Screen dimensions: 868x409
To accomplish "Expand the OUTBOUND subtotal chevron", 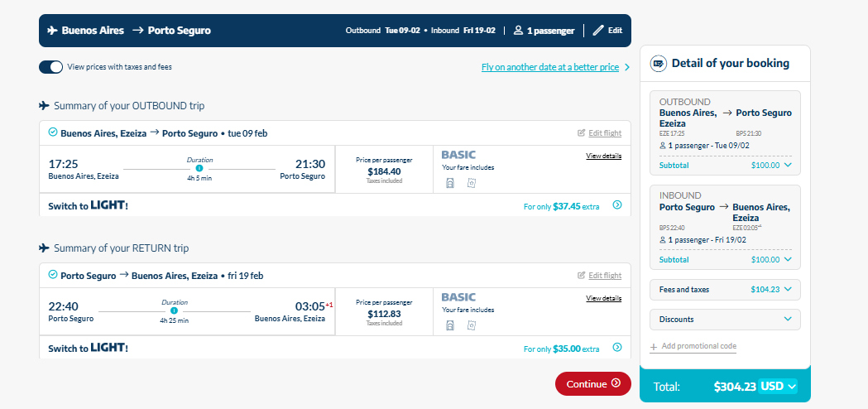I will point(789,165).
